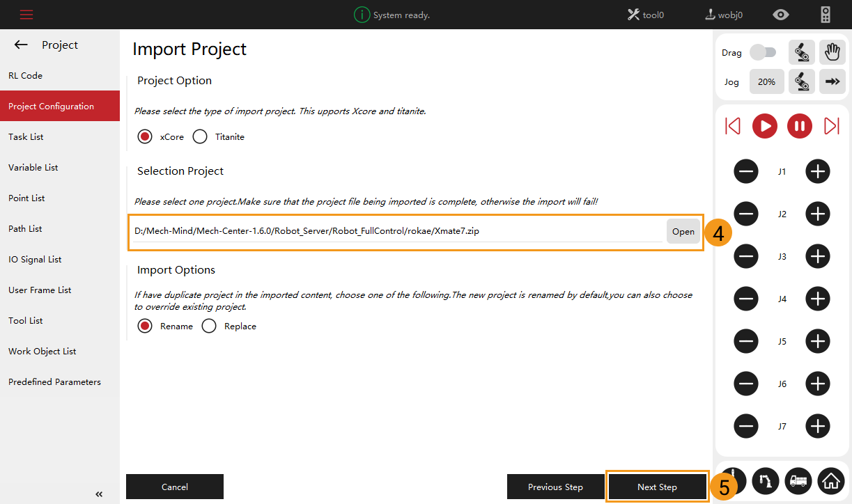Click Open to browse for a project file

click(683, 231)
